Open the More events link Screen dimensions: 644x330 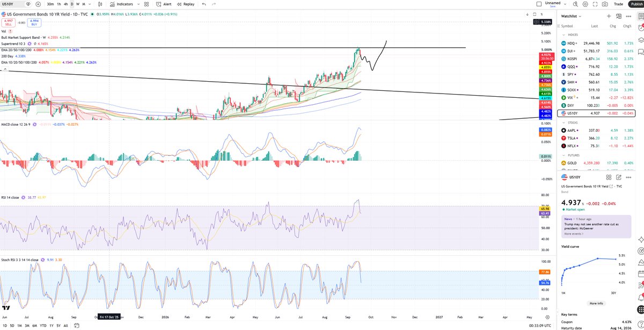574,234
